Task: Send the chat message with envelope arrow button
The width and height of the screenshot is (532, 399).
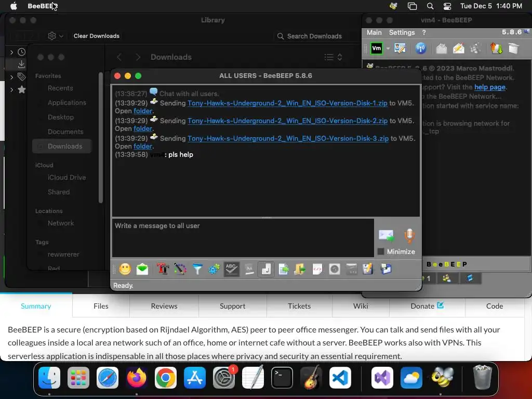Action: [x=386, y=235]
